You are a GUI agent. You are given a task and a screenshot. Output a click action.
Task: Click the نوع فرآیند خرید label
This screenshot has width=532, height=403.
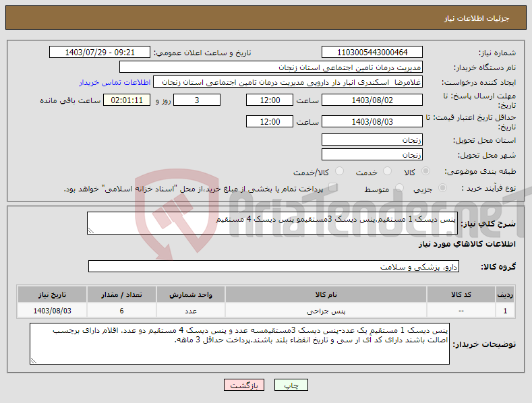tap(489, 188)
